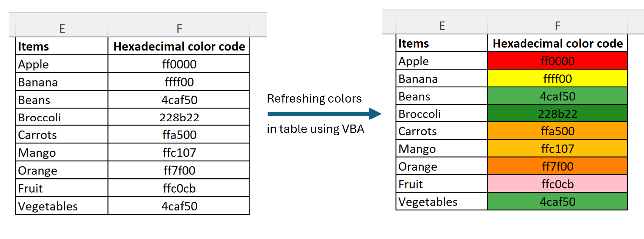Select the pink ffc0cb colored cell
This screenshot has height=239, width=644.
pyautogui.click(x=557, y=184)
